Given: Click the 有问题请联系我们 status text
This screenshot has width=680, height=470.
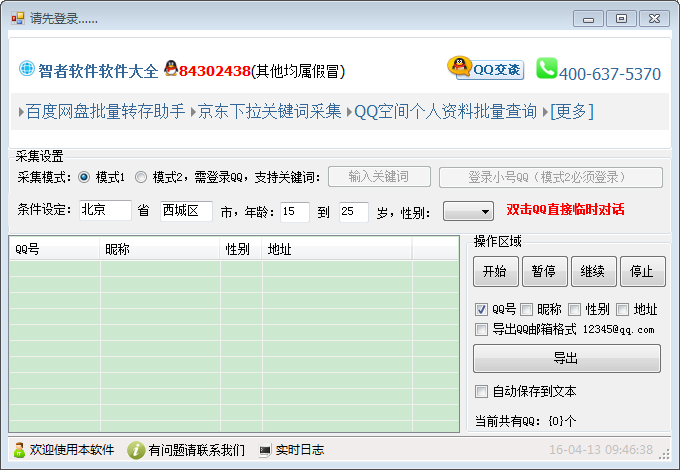Looking at the screenshot, I should click(196, 450).
